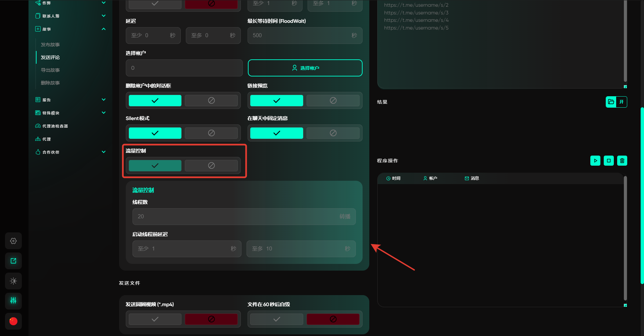644x336 pixels.
Task: Click the trash icon to clear log
Action: (622, 161)
